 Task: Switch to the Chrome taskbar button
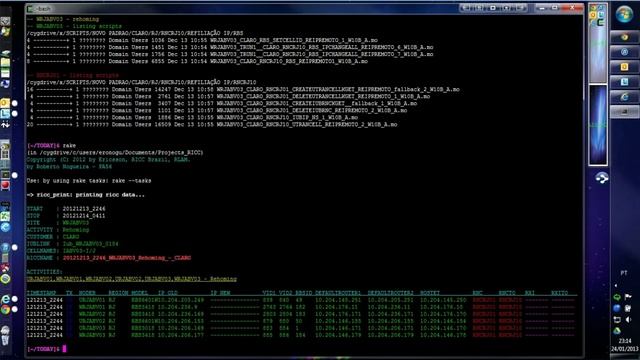(x=624, y=37)
